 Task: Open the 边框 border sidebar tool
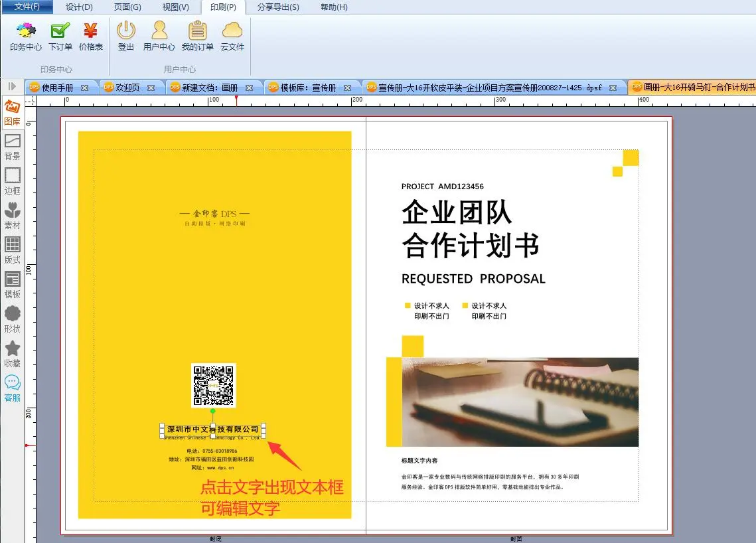pyautogui.click(x=12, y=181)
